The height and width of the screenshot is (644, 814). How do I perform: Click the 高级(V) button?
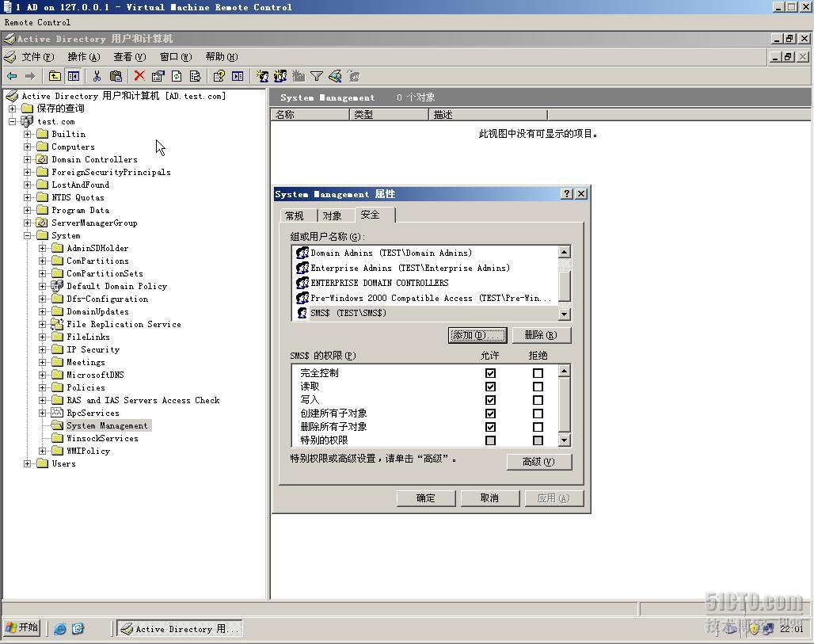tap(539, 462)
